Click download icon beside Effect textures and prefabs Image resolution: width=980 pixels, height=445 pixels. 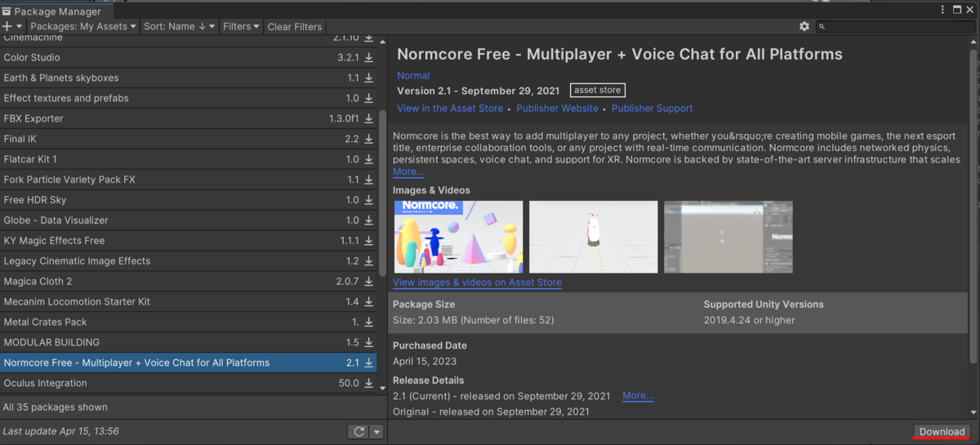(369, 99)
